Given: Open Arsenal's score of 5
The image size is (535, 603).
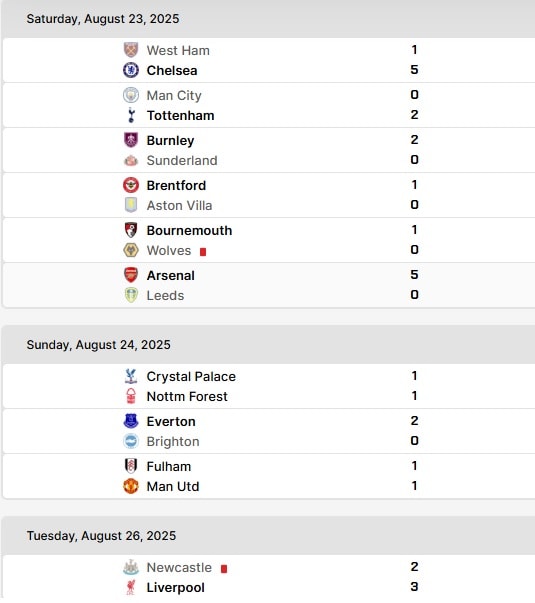Looking at the screenshot, I should pyautogui.click(x=414, y=275).
